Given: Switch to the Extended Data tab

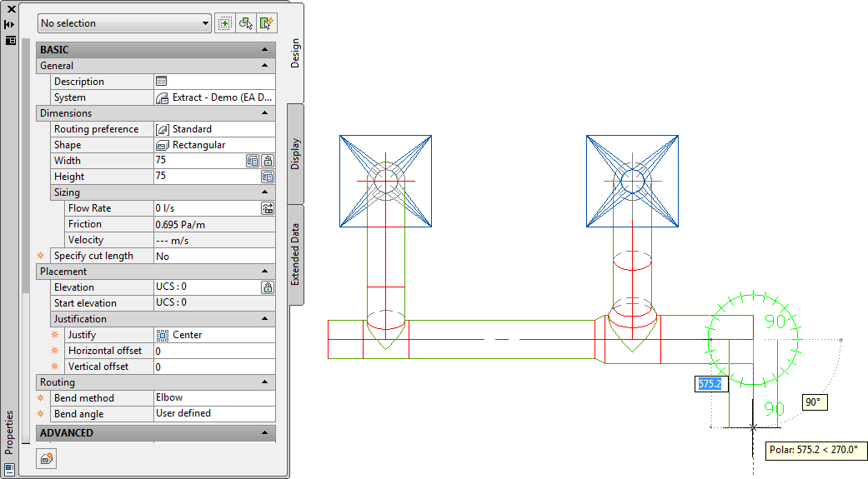Looking at the screenshot, I should click(295, 254).
